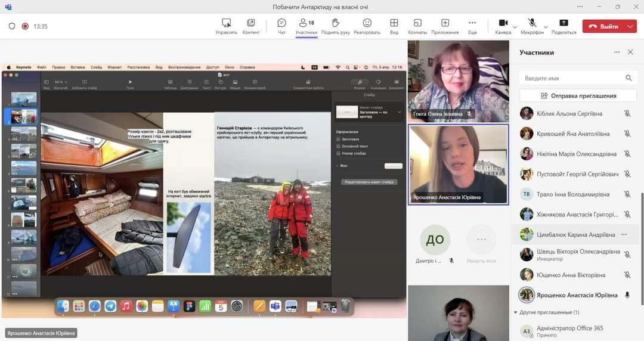Collapse the Другие приглашенные section

click(516, 312)
